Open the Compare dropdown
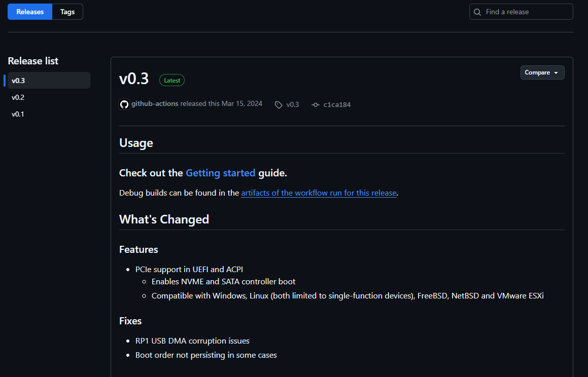The height and width of the screenshot is (377, 588). [x=542, y=72]
